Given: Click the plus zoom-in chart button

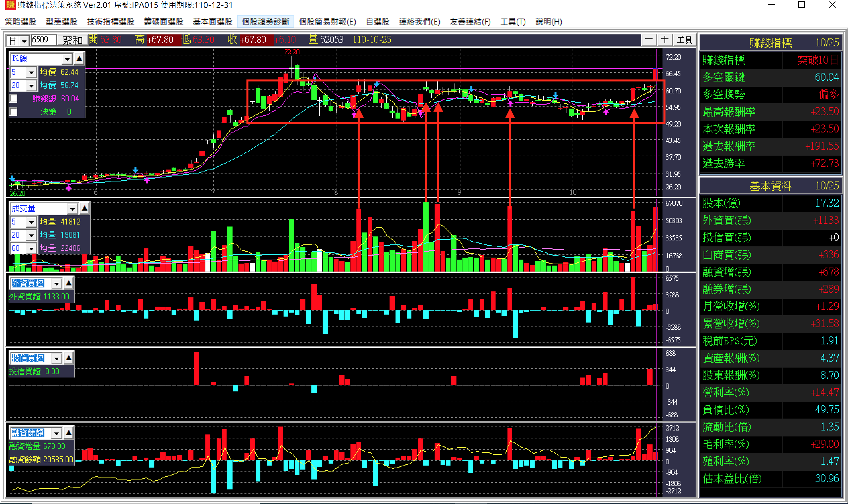Looking at the screenshot, I should (664, 40).
